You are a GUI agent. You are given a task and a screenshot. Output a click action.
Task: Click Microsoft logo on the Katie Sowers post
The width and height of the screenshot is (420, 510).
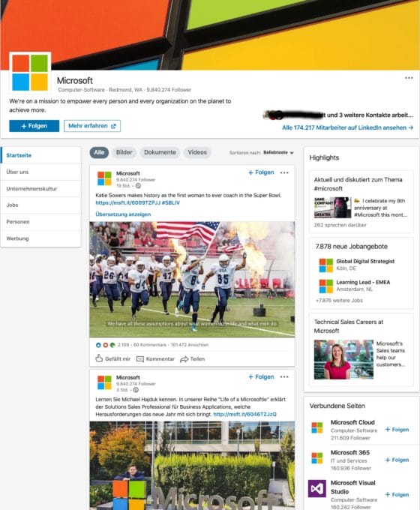click(x=104, y=178)
